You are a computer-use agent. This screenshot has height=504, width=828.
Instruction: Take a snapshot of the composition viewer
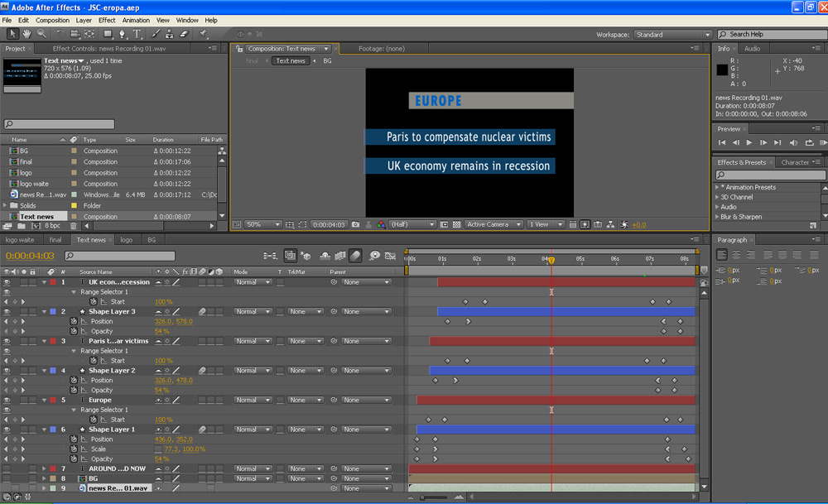coord(356,225)
